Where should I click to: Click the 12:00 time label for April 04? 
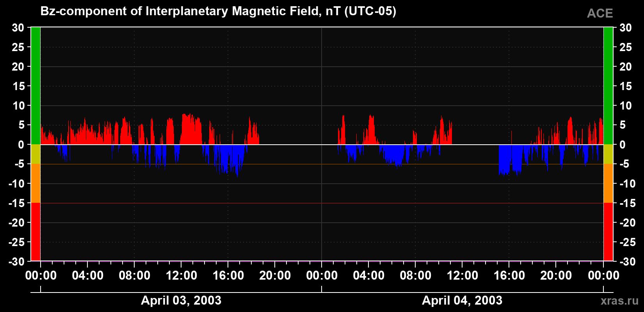click(462, 276)
